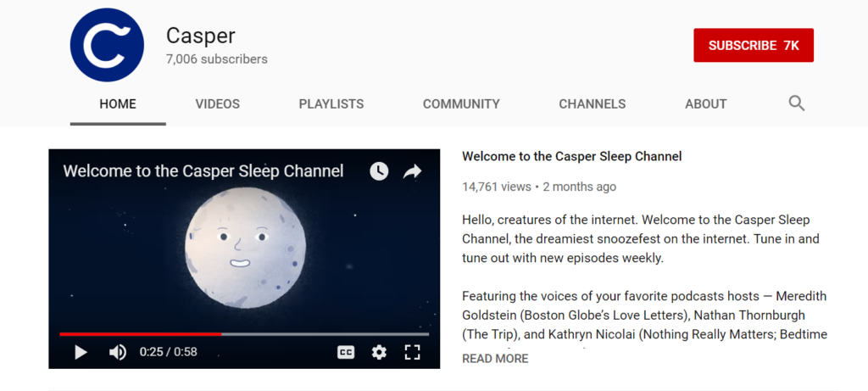This screenshot has width=868, height=391.
Task: Open the ABOUT tab
Action: tap(706, 104)
